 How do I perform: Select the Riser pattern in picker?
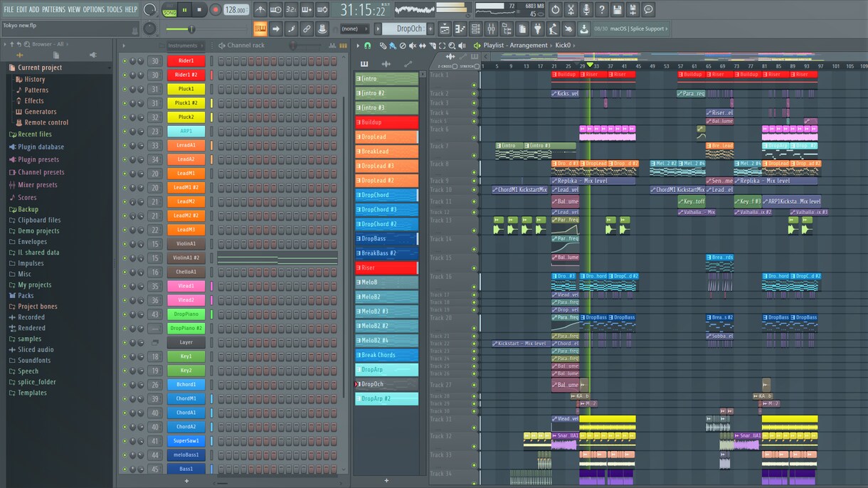386,267
